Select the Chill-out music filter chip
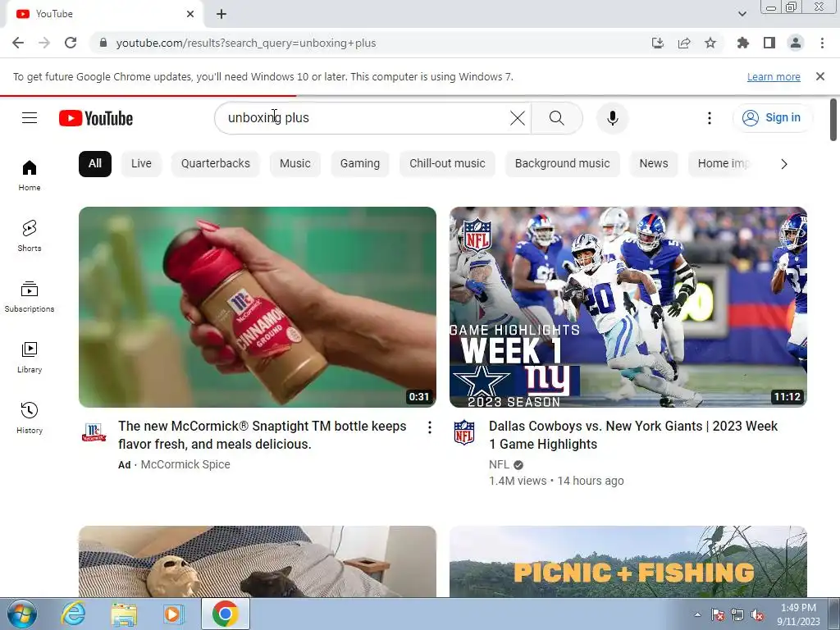Image resolution: width=840 pixels, height=630 pixels. click(447, 163)
